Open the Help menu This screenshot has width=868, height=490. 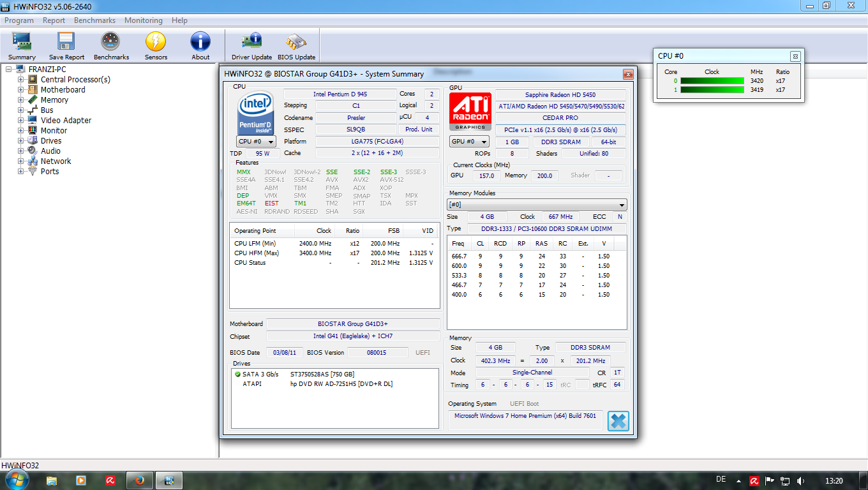pyautogui.click(x=180, y=20)
